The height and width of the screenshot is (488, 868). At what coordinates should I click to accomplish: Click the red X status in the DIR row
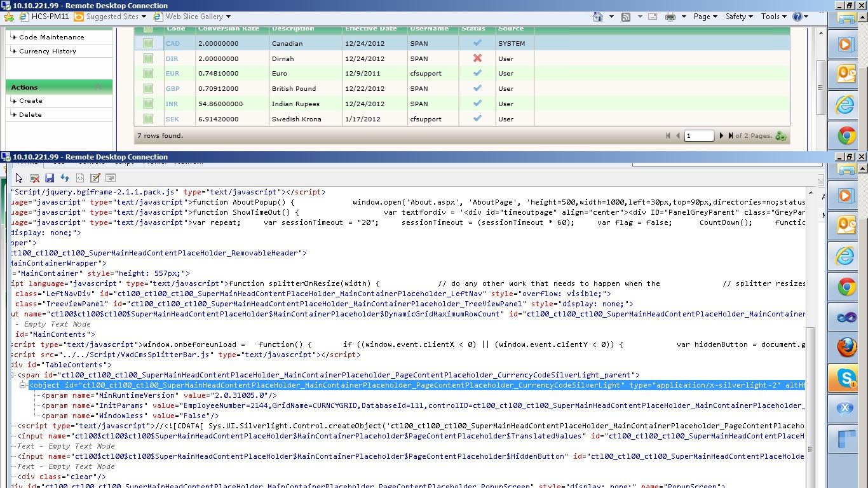click(x=477, y=58)
